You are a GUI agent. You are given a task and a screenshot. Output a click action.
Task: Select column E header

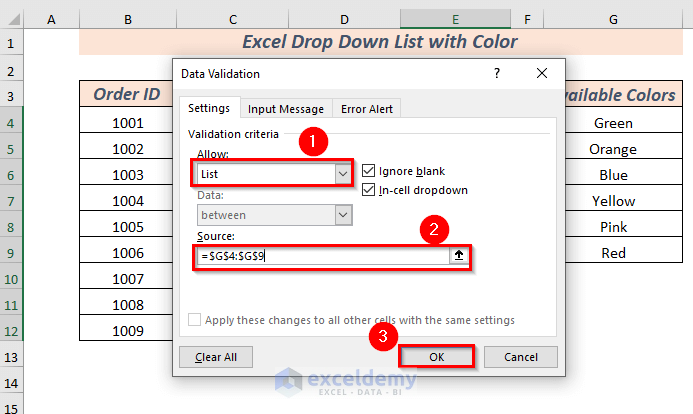[456, 19]
